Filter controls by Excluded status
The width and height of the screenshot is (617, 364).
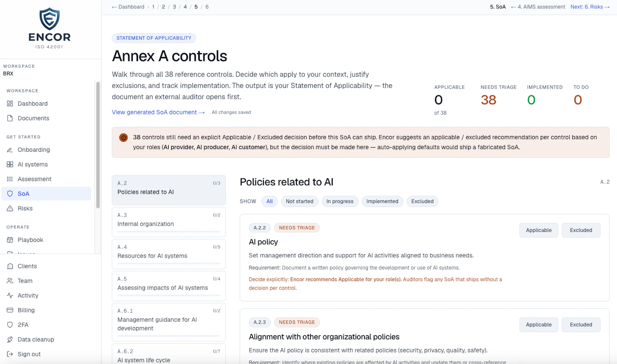[422, 201]
